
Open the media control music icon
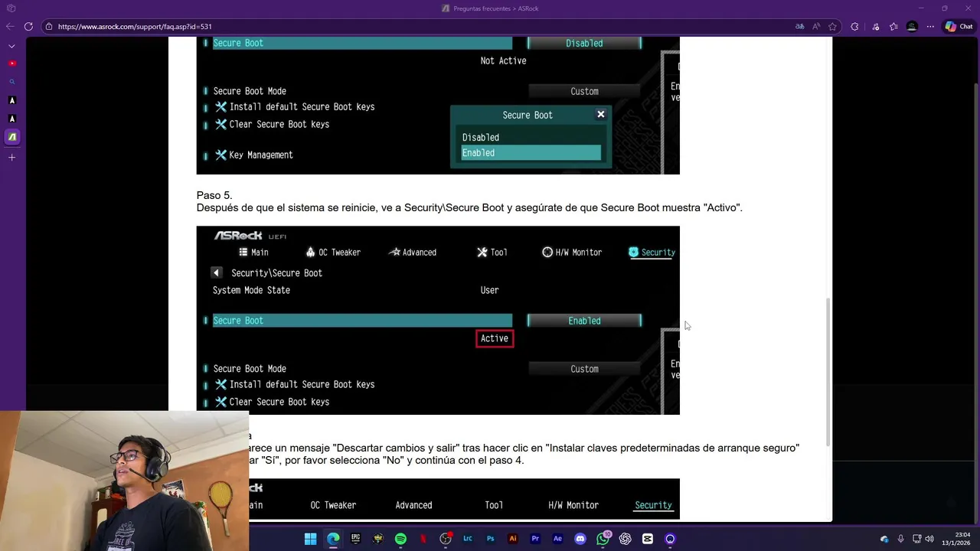click(875, 26)
